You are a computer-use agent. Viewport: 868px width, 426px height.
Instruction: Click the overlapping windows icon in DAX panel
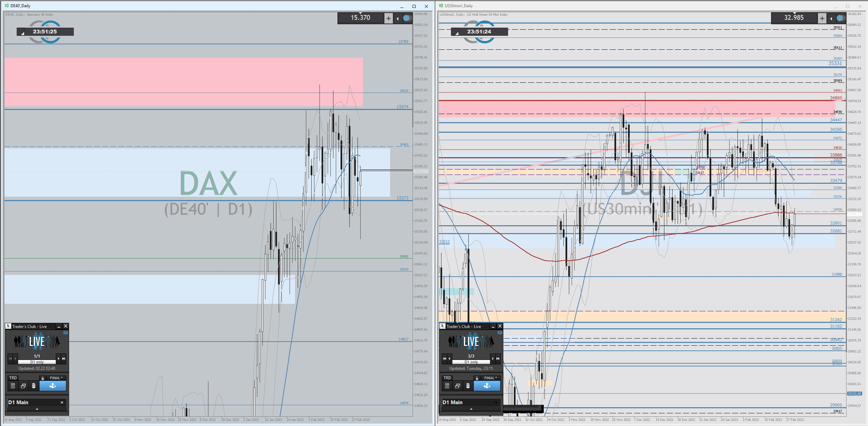coord(23,386)
